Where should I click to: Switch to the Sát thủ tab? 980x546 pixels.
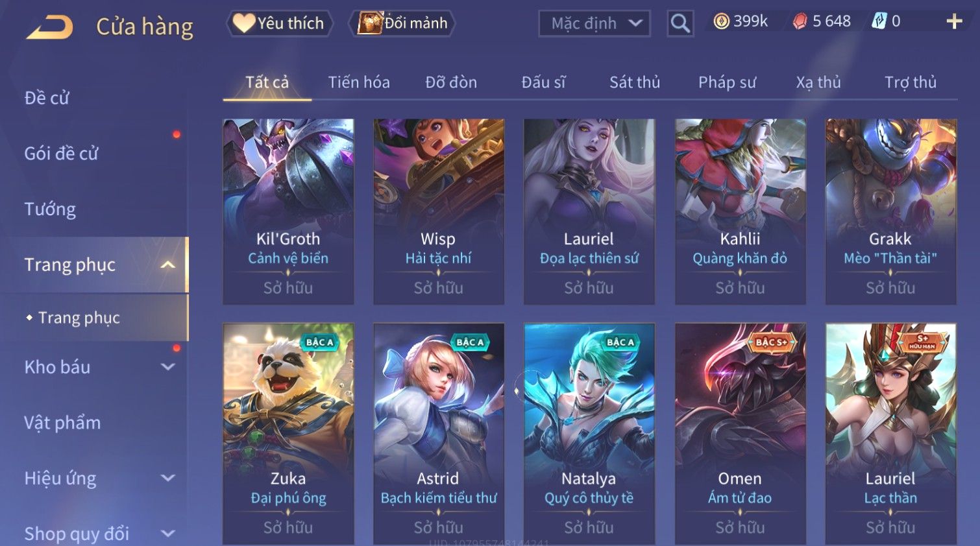pyautogui.click(x=634, y=82)
